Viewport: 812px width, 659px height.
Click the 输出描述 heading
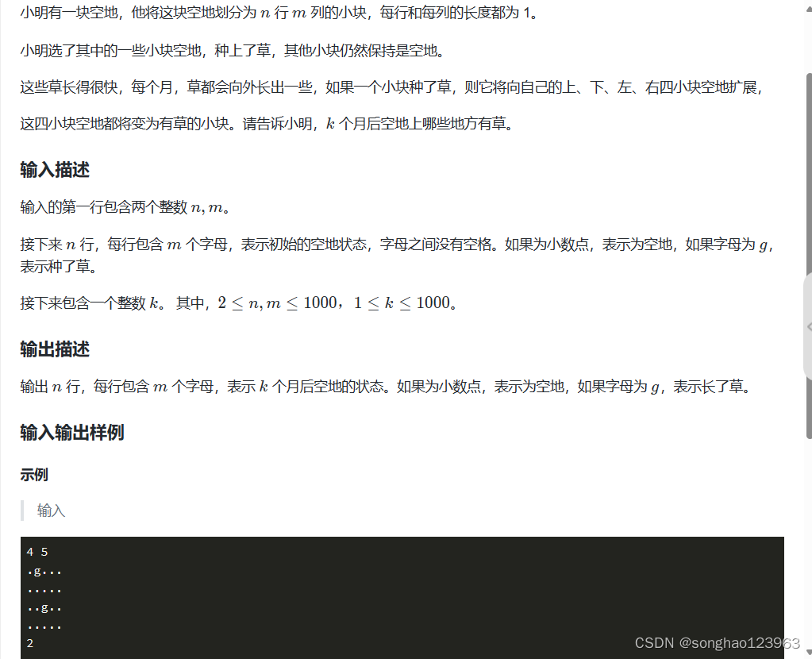coord(55,349)
